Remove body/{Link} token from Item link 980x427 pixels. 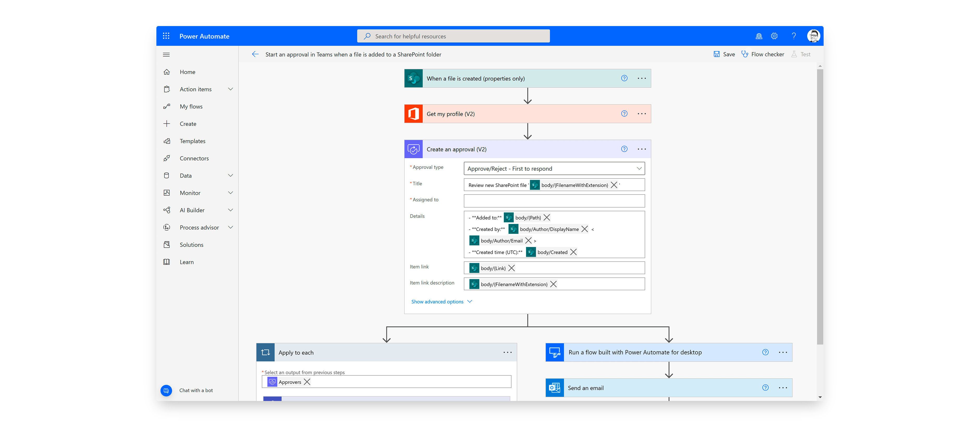coord(512,268)
